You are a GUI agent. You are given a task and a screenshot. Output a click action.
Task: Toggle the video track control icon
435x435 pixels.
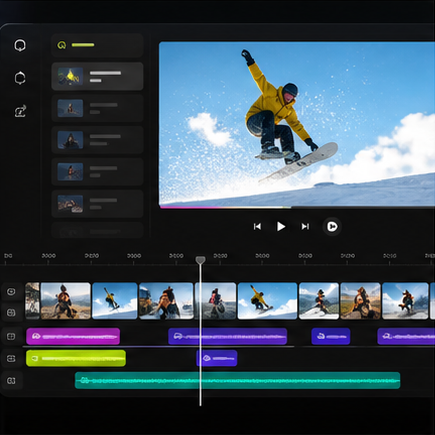pos(11,292)
